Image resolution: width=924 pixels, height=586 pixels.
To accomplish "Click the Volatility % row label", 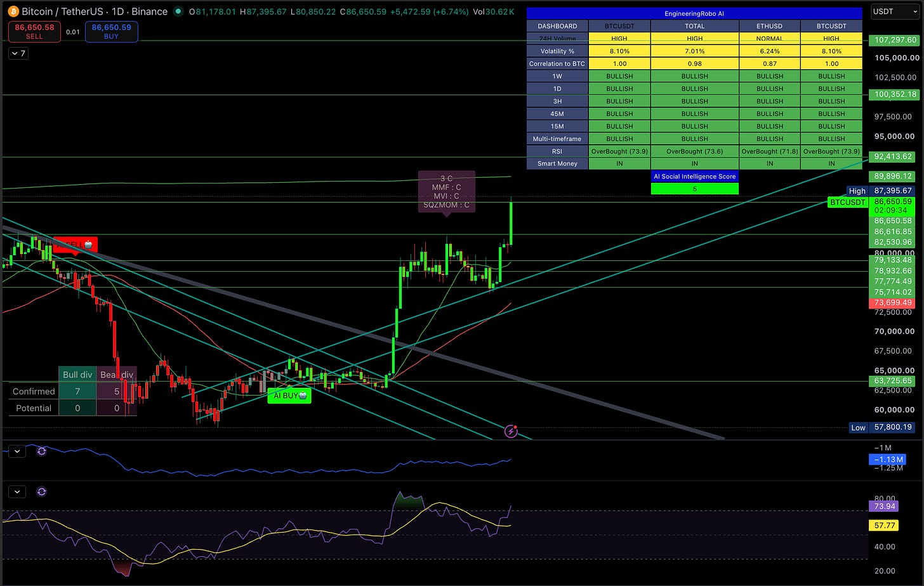I will coord(557,51).
